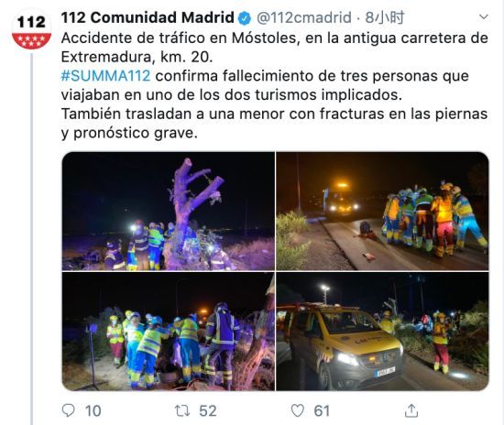The image size is (504, 425).
Task: Click the retweet arrows icon
Action: tap(182, 411)
